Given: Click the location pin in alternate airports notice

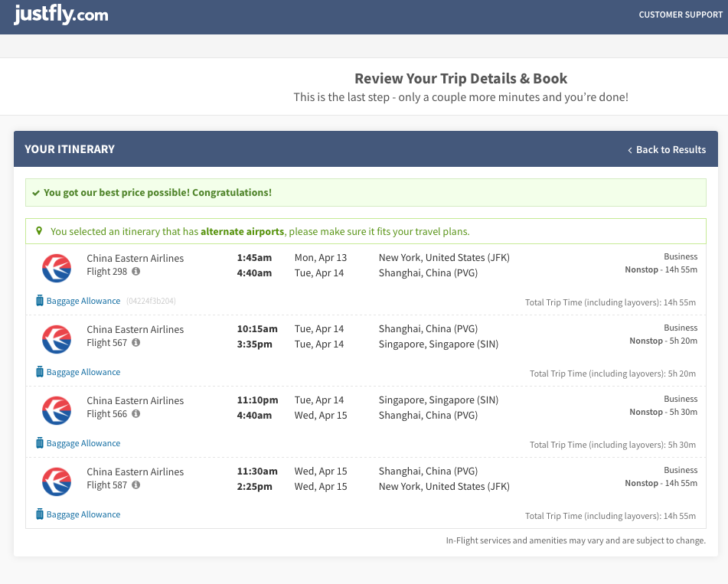Looking at the screenshot, I should coord(39,230).
